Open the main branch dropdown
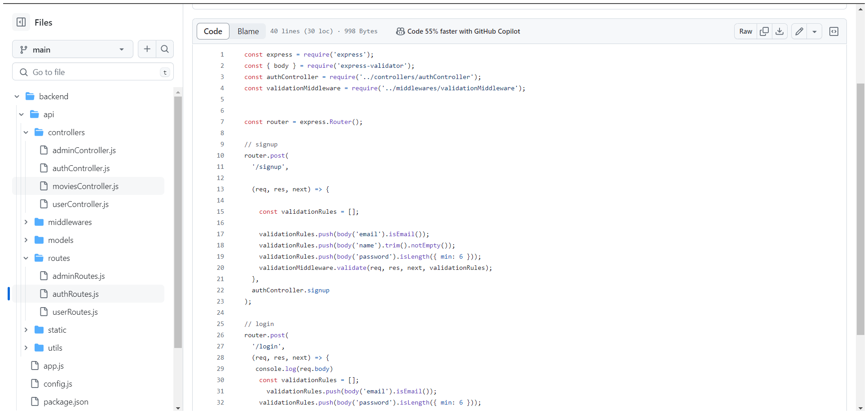 click(73, 49)
